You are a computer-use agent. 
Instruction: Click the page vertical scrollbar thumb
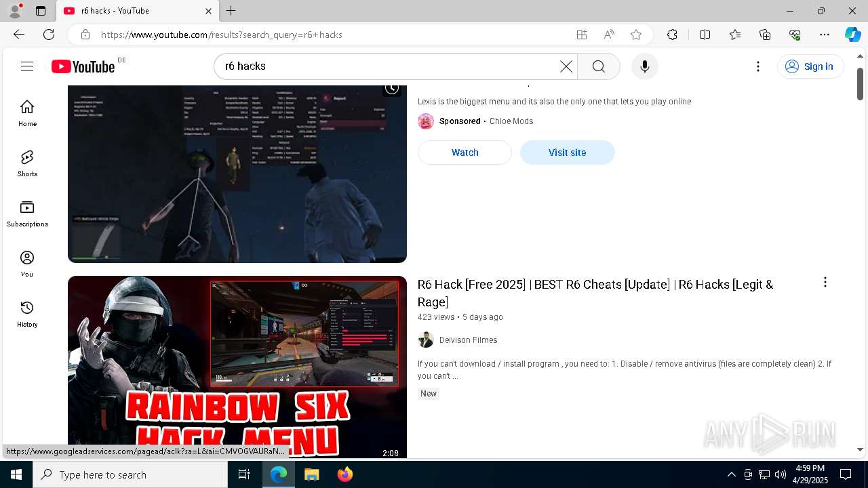(860, 84)
